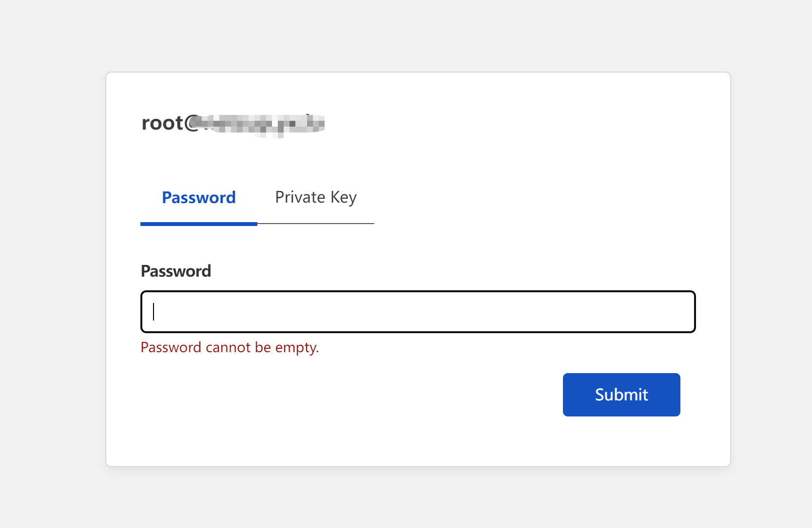
Task: Click the root@ hostname heading
Action: click(x=233, y=123)
